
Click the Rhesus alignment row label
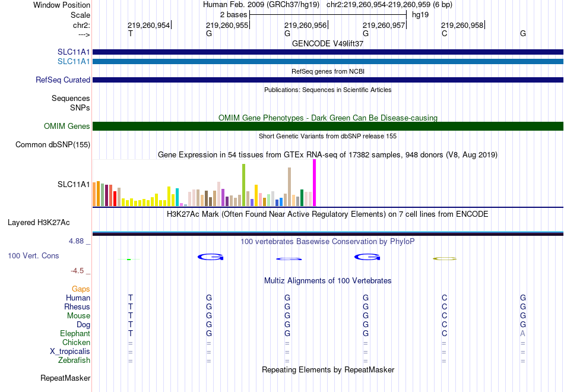(x=77, y=306)
